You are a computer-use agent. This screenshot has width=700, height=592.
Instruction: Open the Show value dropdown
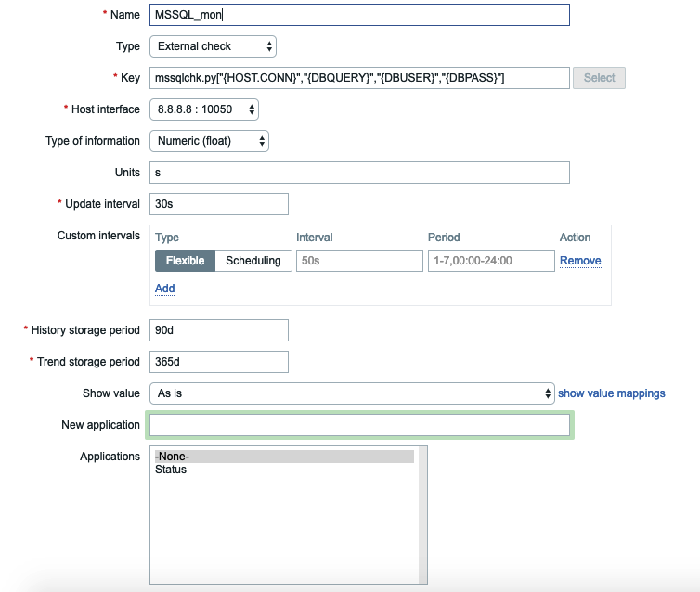pyautogui.click(x=352, y=393)
